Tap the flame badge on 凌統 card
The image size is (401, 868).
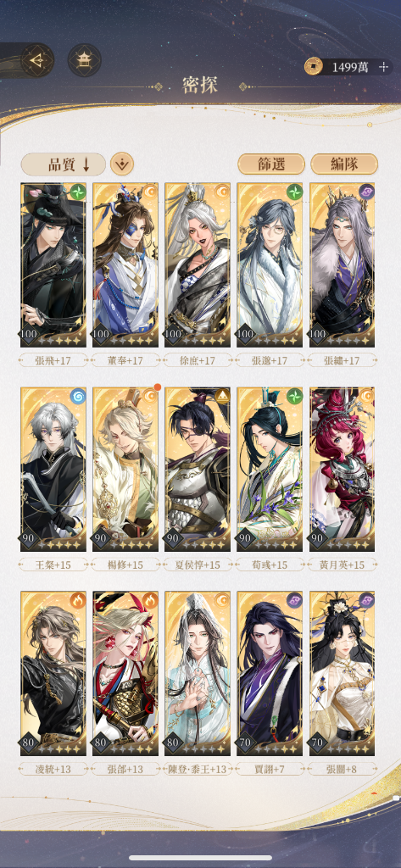tap(77, 600)
